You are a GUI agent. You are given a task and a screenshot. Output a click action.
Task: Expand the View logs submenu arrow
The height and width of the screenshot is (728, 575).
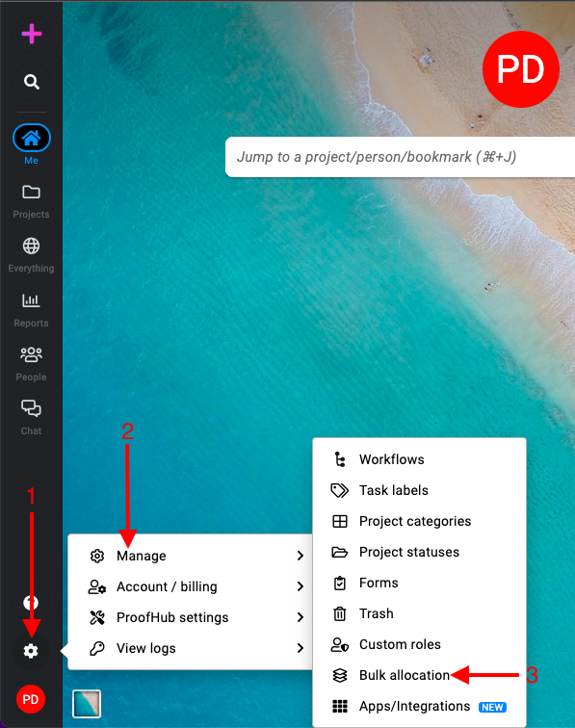301,648
